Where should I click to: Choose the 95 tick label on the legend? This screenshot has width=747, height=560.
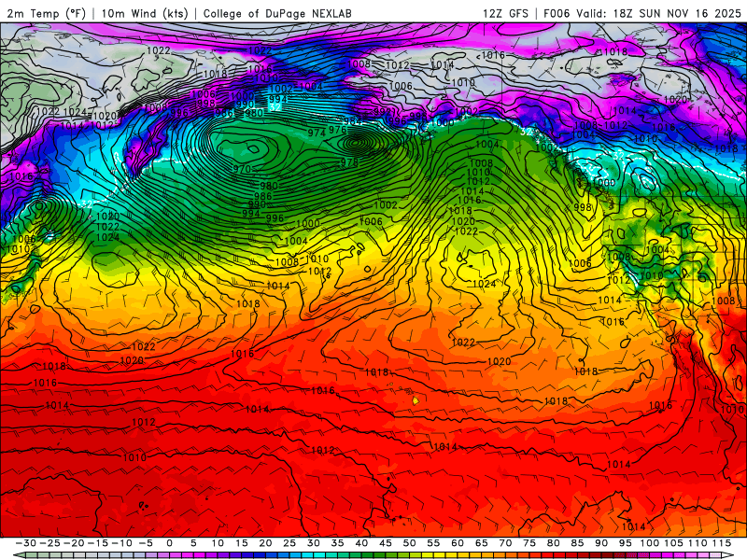click(x=625, y=543)
